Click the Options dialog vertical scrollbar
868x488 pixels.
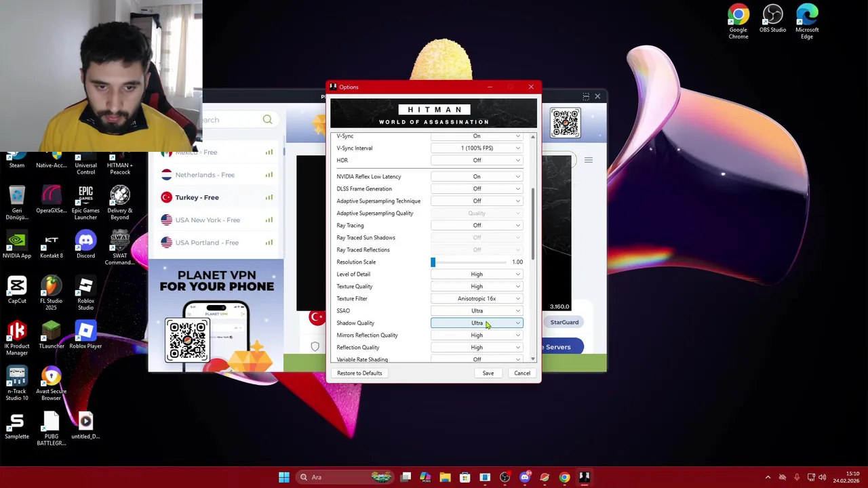[533, 224]
